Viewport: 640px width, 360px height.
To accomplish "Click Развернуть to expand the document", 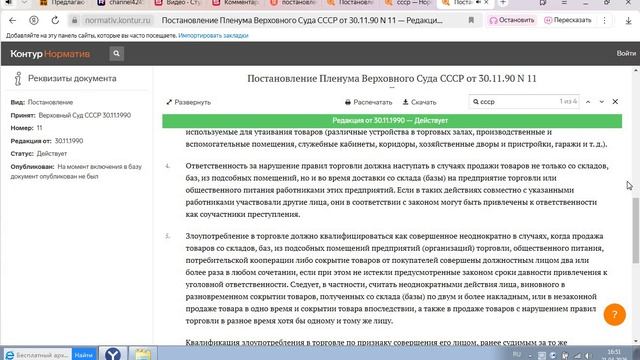I will 189,102.
